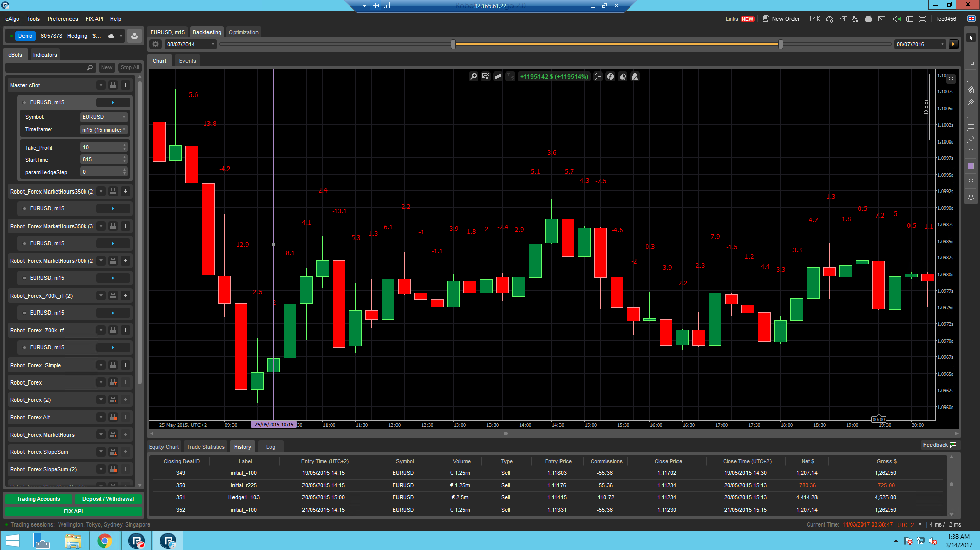This screenshot has width=980, height=550.
Task: Start the Master cBot EURUSD m15 instance
Action: click(x=113, y=102)
